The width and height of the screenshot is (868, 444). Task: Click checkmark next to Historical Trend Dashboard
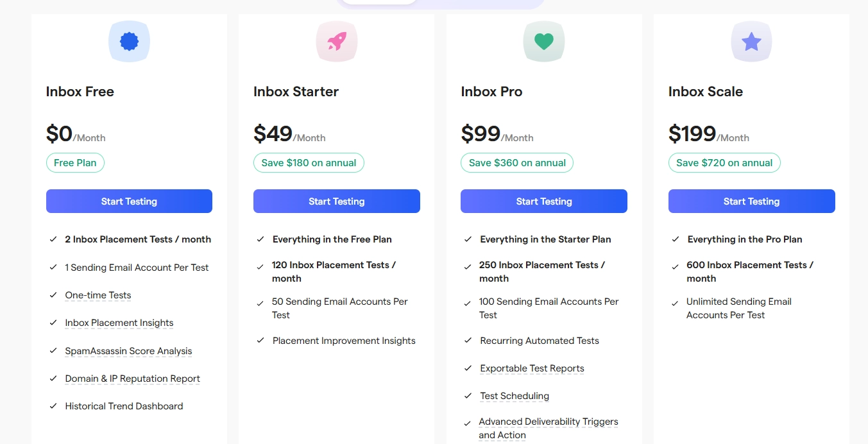53,406
